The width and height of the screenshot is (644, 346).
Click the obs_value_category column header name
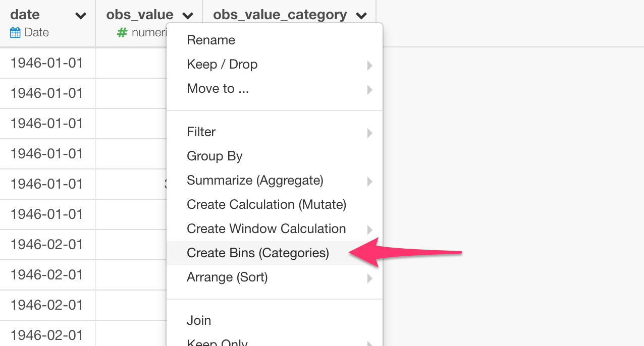coord(280,15)
